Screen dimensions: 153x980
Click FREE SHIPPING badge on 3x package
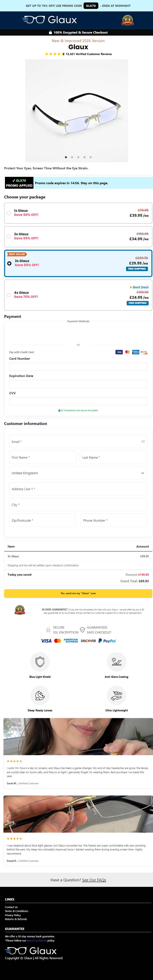click(x=137, y=269)
